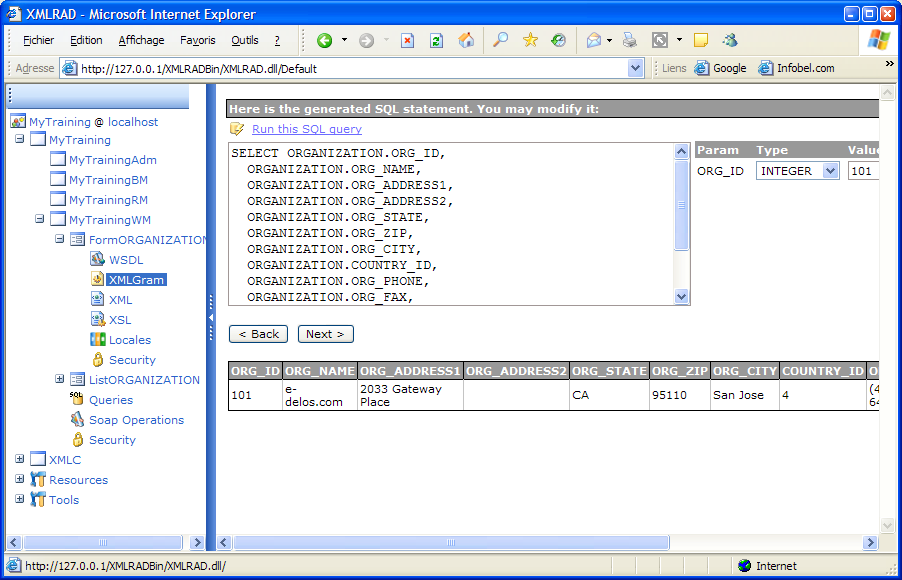Collapse the MyTrainingWM tree node
Image resolution: width=902 pixels, height=580 pixels.
tap(40, 220)
